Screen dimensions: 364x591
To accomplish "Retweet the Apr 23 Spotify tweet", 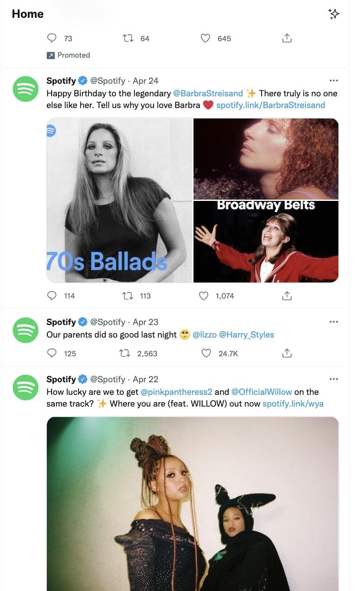I will (x=125, y=353).
